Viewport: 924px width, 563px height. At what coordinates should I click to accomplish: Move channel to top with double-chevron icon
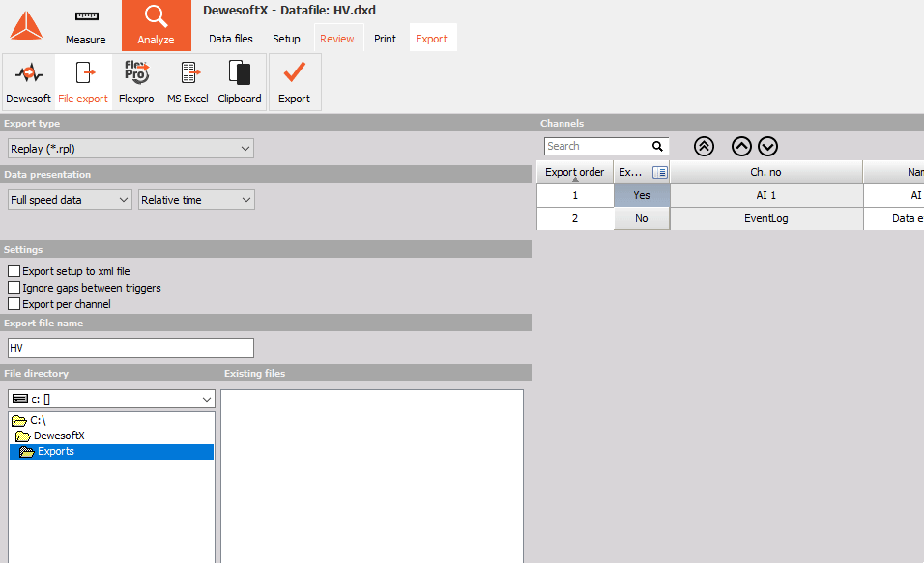tap(704, 146)
